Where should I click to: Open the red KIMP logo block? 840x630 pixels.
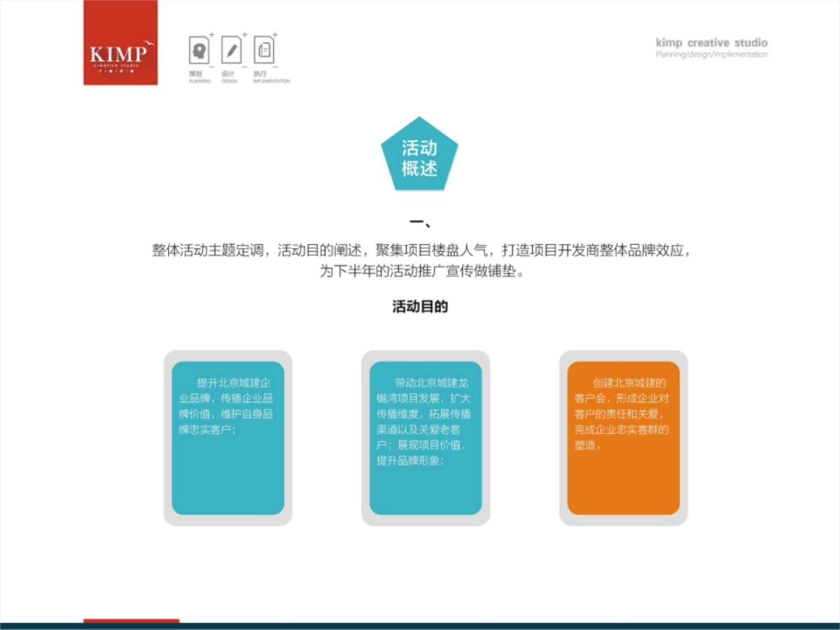click(x=120, y=43)
